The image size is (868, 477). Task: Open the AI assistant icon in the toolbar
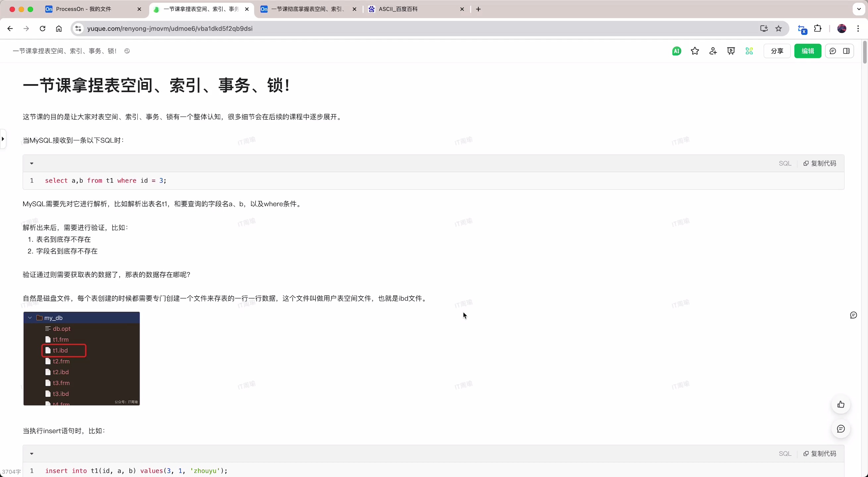(x=677, y=51)
